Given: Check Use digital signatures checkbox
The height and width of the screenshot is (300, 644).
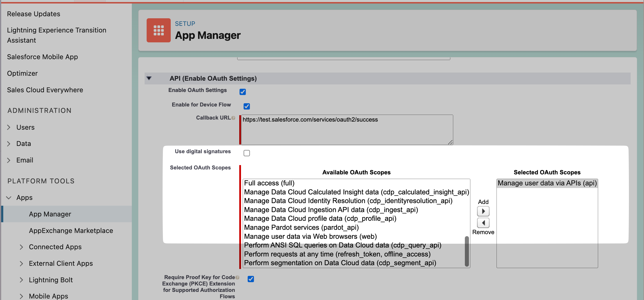Looking at the screenshot, I should [x=247, y=153].
